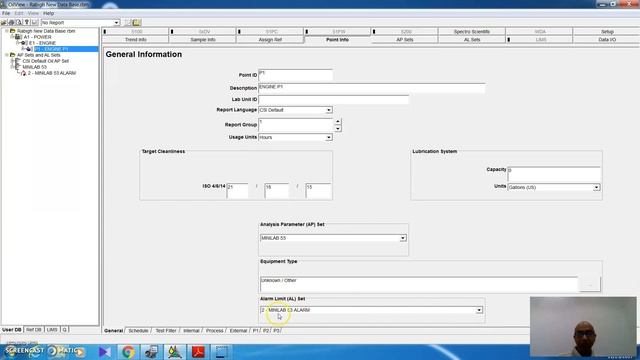Click the yellow notes icon in toolbar
This screenshot has height=360, width=640.
(x=136, y=23)
